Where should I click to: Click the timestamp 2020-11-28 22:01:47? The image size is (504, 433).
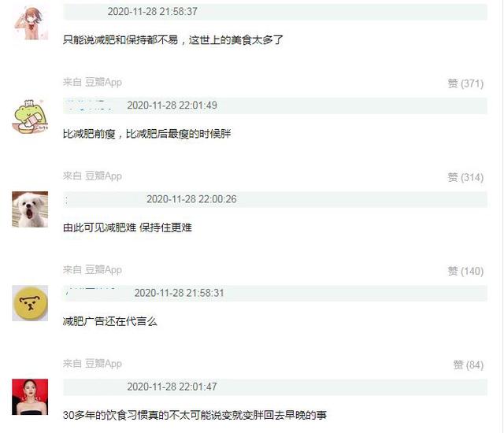[172, 387]
